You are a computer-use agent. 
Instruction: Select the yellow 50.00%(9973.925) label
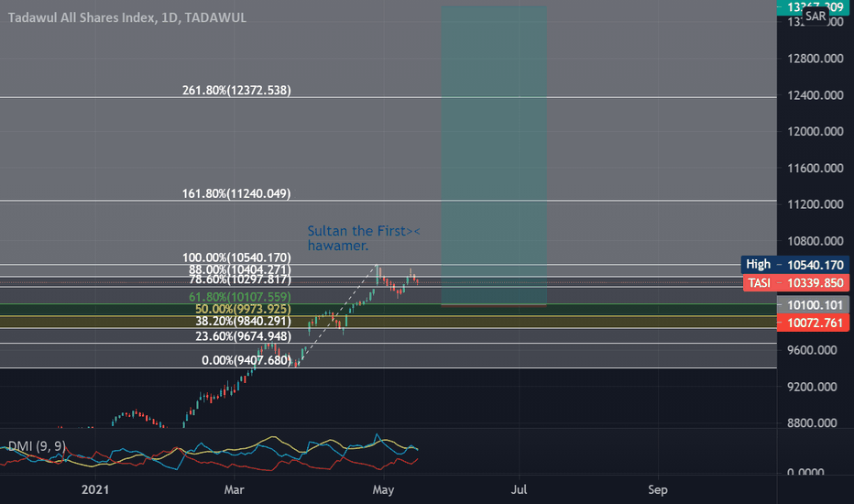click(x=243, y=309)
